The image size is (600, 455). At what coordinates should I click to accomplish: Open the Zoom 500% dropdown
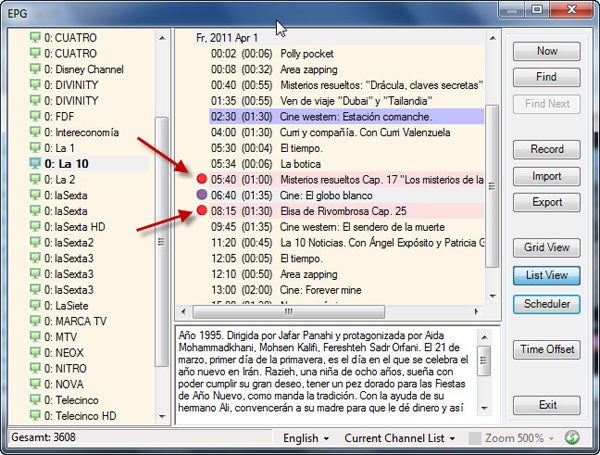[519, 438]
